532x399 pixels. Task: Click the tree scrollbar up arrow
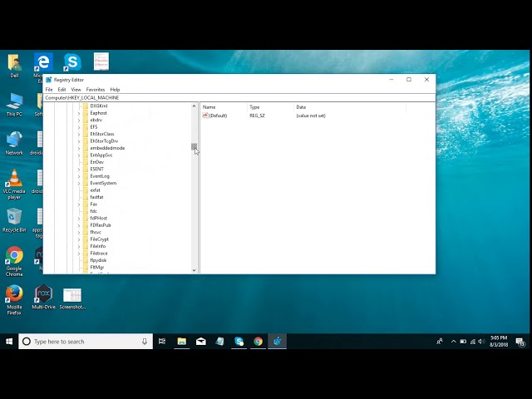[194, 106]
